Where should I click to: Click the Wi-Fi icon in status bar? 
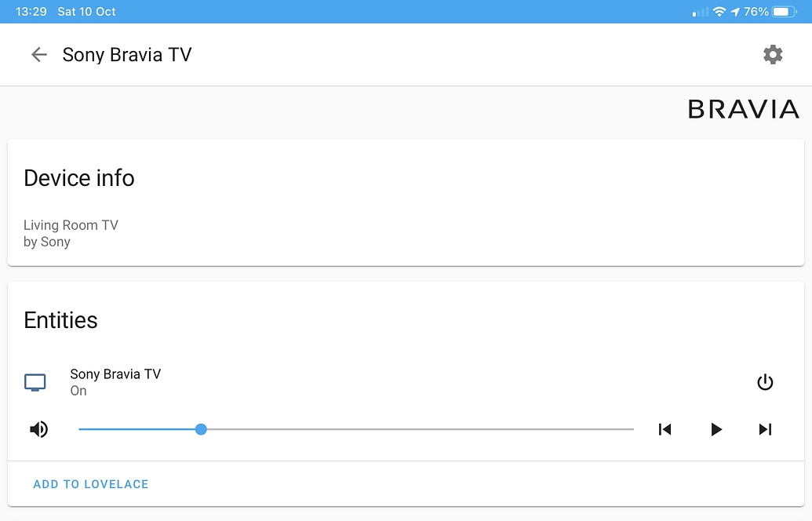(x=721, y=11)
